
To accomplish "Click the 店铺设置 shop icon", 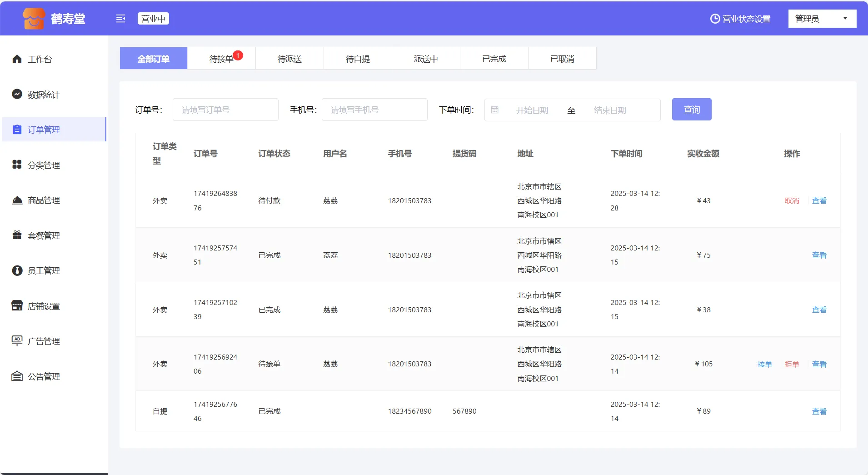I will (17, 305).
